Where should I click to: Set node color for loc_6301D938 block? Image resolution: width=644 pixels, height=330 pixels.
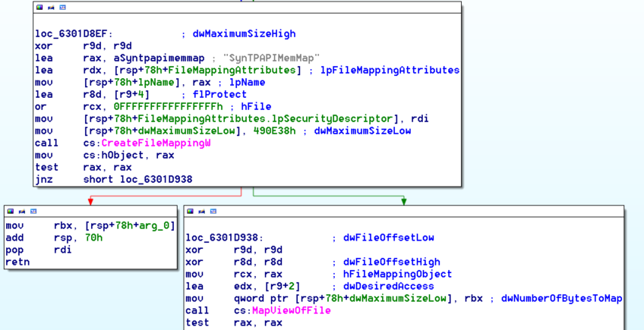point(191,211)
